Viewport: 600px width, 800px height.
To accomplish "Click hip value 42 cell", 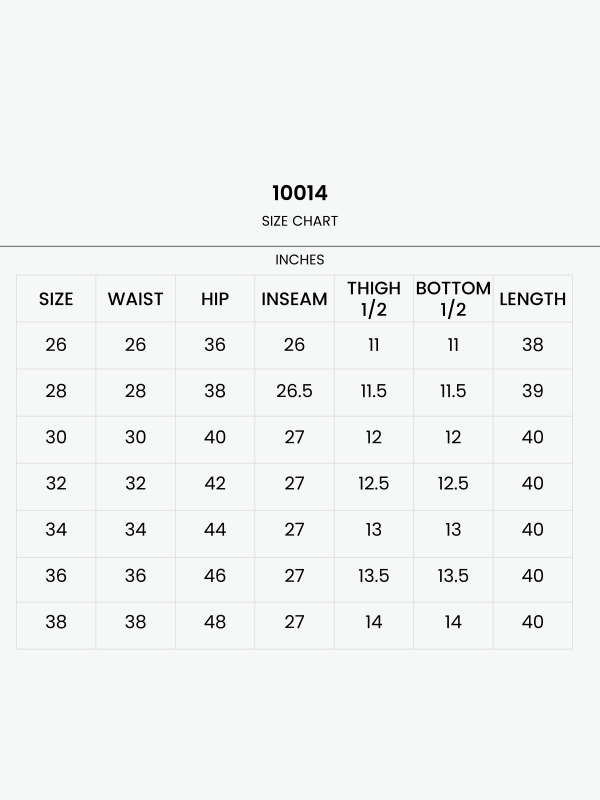I will point(215,484).
